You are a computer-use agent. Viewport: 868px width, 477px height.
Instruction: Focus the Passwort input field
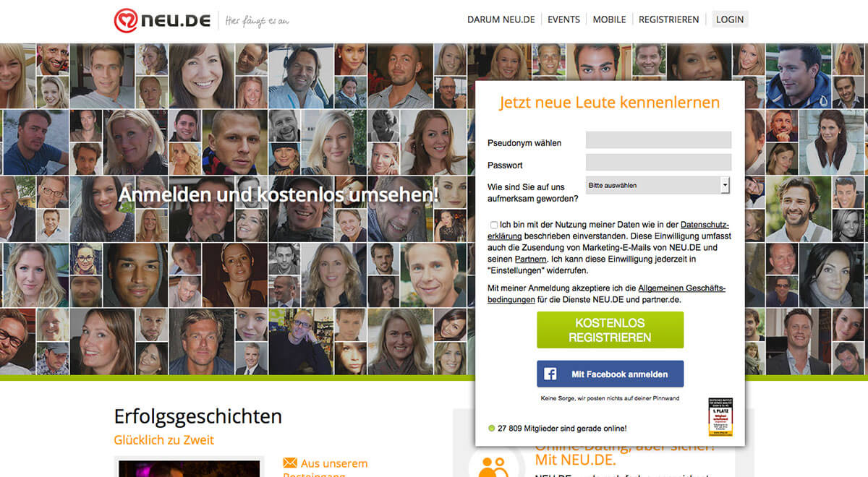coord(658,163)
